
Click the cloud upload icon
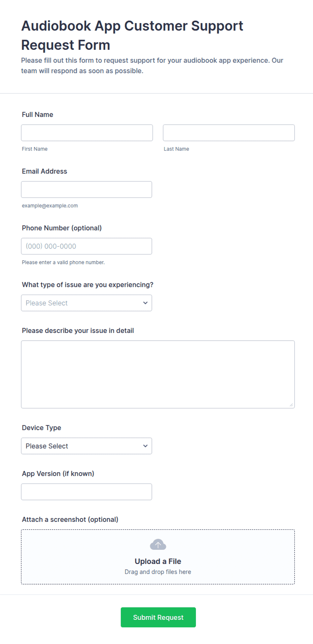pos(158,544)
